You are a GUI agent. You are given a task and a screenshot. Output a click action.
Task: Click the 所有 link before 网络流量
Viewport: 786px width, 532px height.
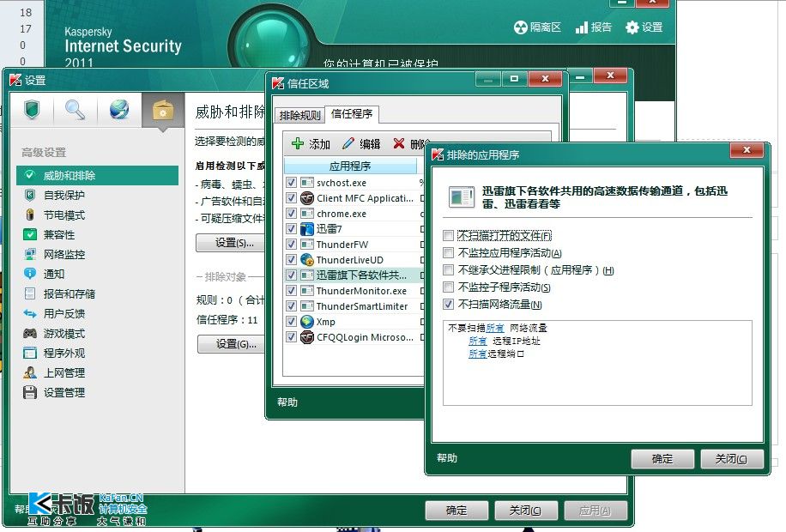coord(495,328)
